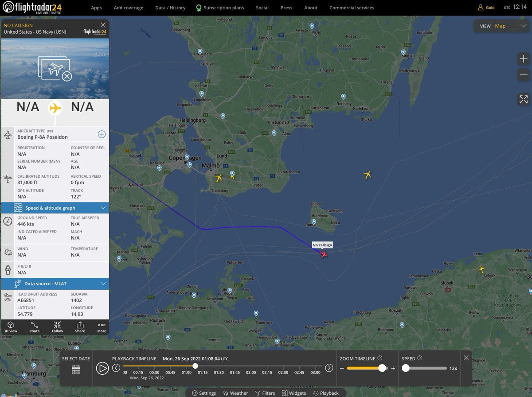Share this flight

tap(80, 327)
